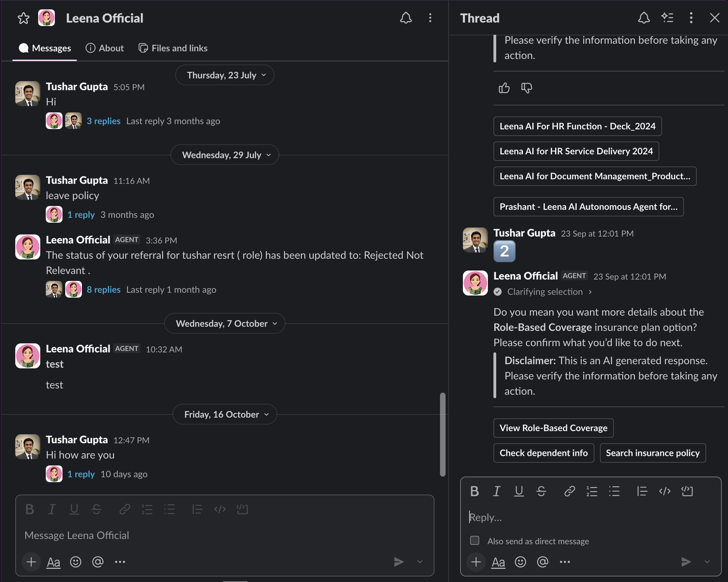This screenshot has width=728, height=582.
Task: Expand the Friday, 16 October date dropdown
Action: pyautogui.click(x=225, y=414)
